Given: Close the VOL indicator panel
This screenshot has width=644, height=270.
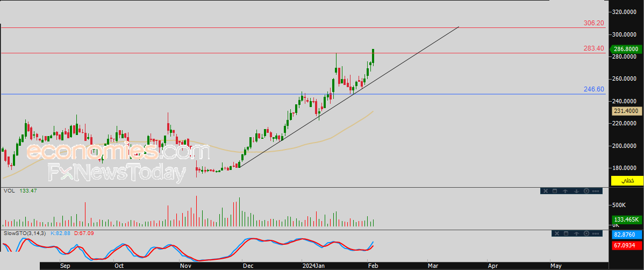Looking at the screenshot, I should pos(546,191).
